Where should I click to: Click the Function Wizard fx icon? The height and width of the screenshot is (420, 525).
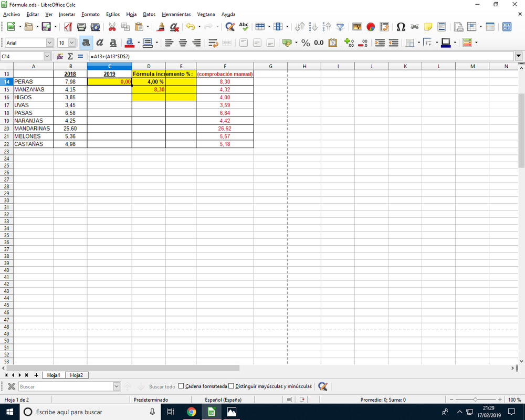tap(60, 56)
